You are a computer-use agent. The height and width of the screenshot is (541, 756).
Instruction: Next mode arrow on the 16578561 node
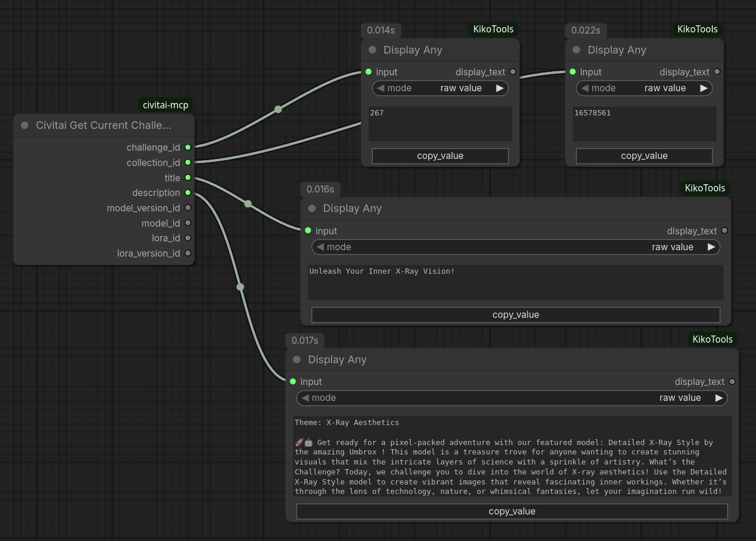[x=704, y=88]
